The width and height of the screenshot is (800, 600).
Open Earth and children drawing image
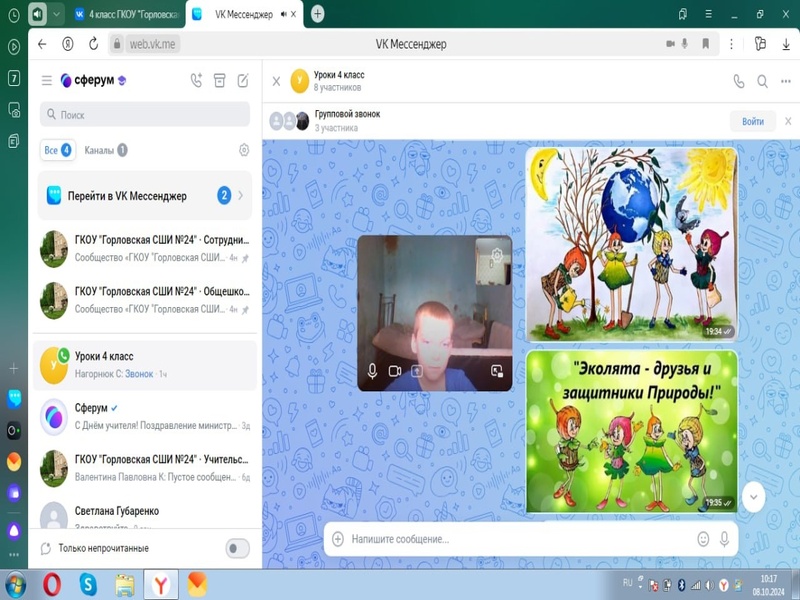pyautogui.click(x=632, y=244)
